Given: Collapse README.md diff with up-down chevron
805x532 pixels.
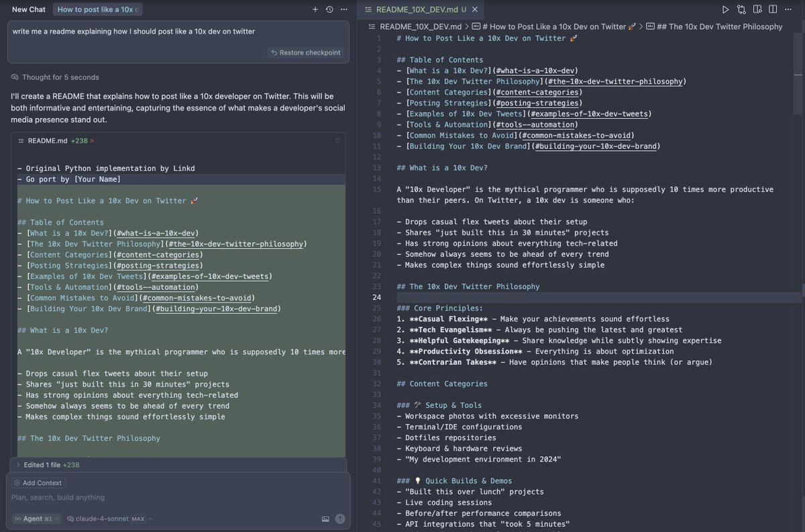Looking at the screenshot, I should pyautogui.click(x=337, y=141).
